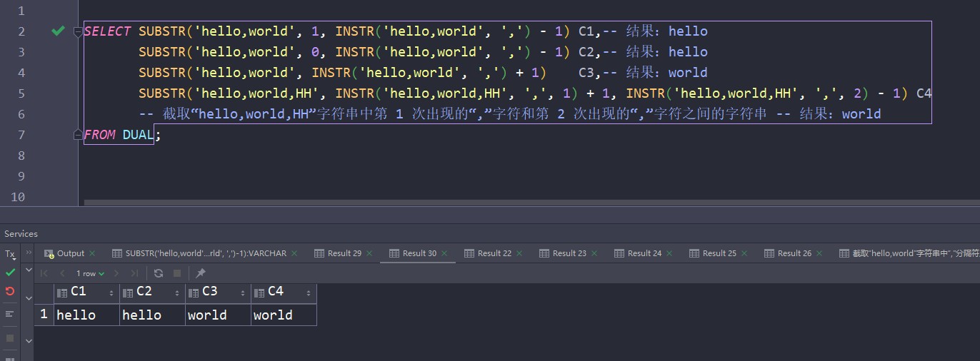Click the editor horizontal scrollbar
Screen dimensions: 980x361
500,203
